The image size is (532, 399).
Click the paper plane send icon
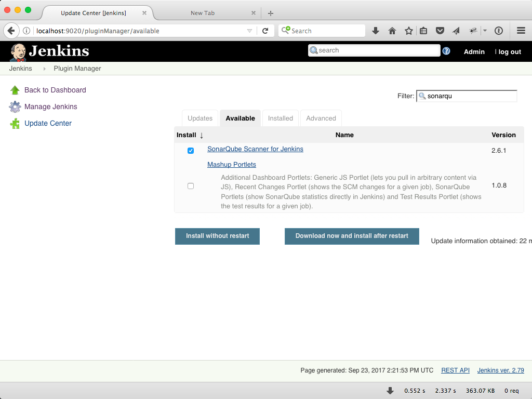point(456,31)
